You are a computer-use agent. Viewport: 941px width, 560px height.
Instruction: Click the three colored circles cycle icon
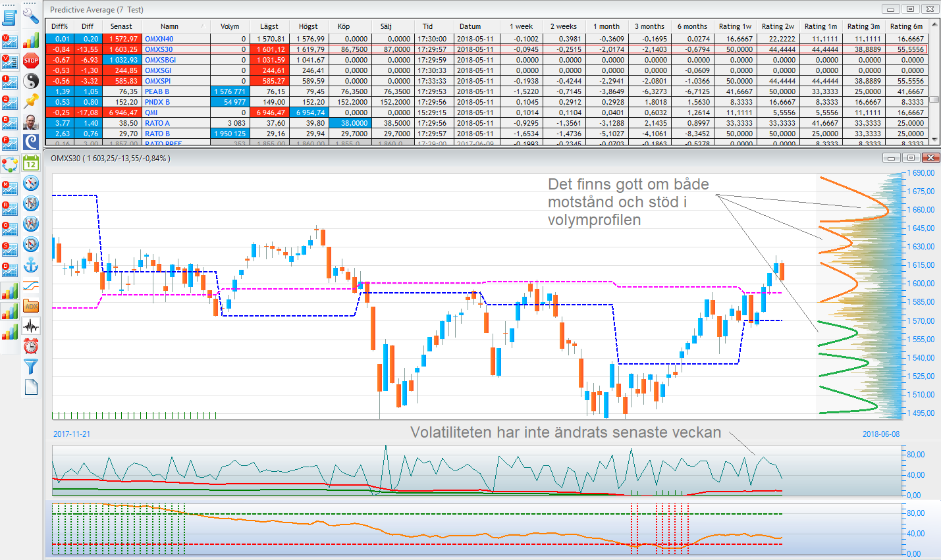(10, 165)
